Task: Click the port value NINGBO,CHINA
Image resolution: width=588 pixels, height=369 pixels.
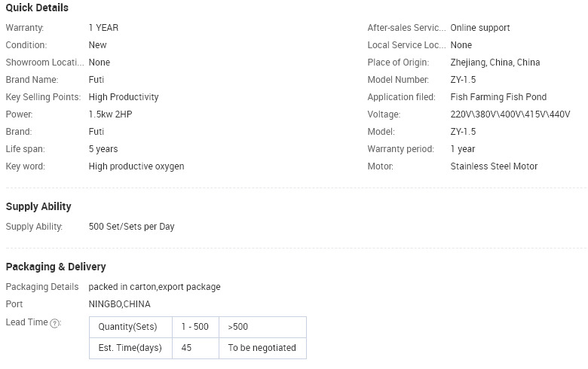Action: (119, 303)
